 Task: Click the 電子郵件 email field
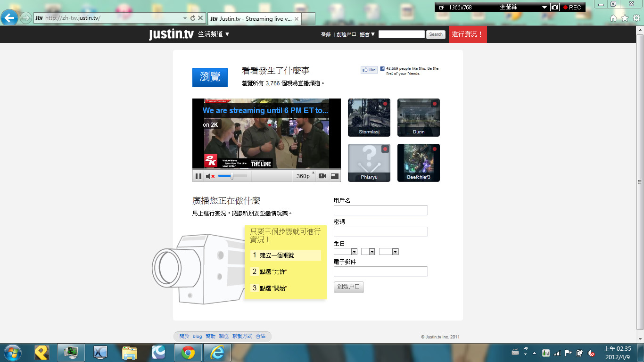(x=380, y=271)
